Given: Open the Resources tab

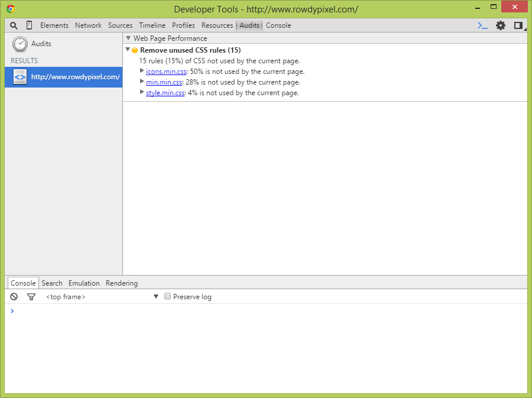Looking at the screenshot, I should pos(217,25).
